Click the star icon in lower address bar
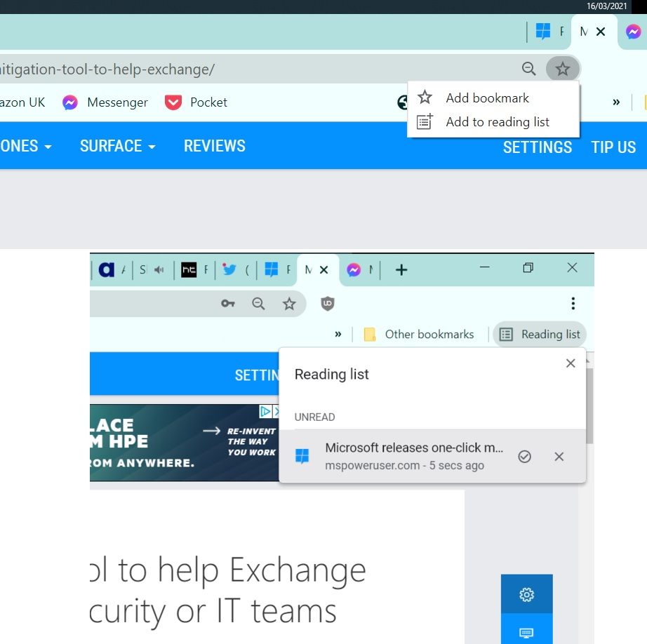647x644 pixels. point(289,304)
